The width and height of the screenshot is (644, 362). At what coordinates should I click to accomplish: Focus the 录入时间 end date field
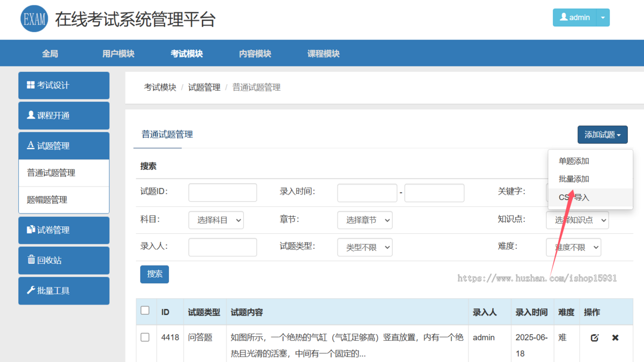pyautogui.click(x=434, y=193)
